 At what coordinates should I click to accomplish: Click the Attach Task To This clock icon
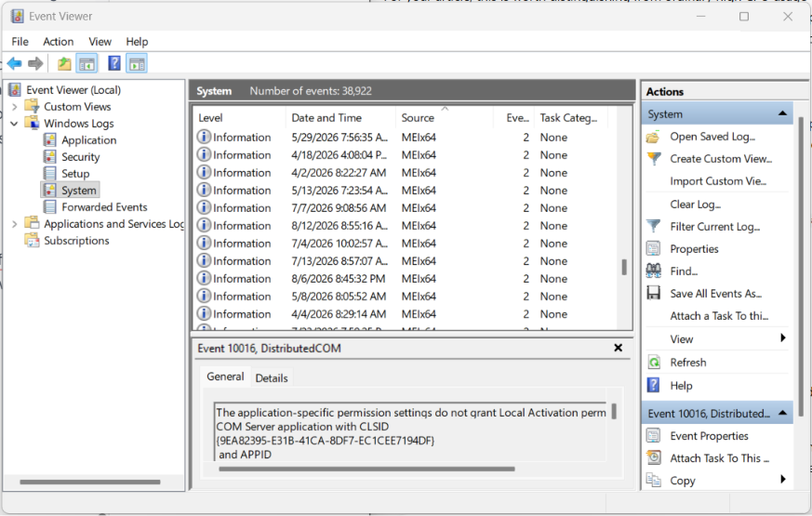[x=654, y=457]
